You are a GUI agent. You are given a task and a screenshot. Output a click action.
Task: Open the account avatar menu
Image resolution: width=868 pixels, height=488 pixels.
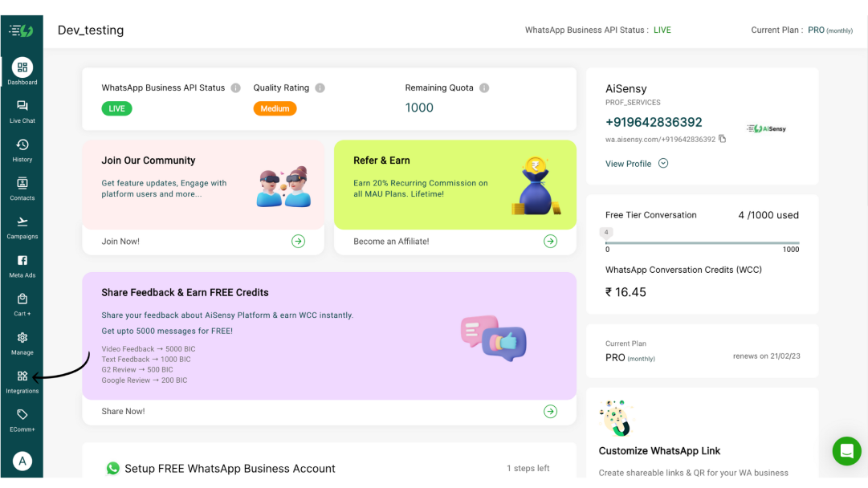[22, 461]
